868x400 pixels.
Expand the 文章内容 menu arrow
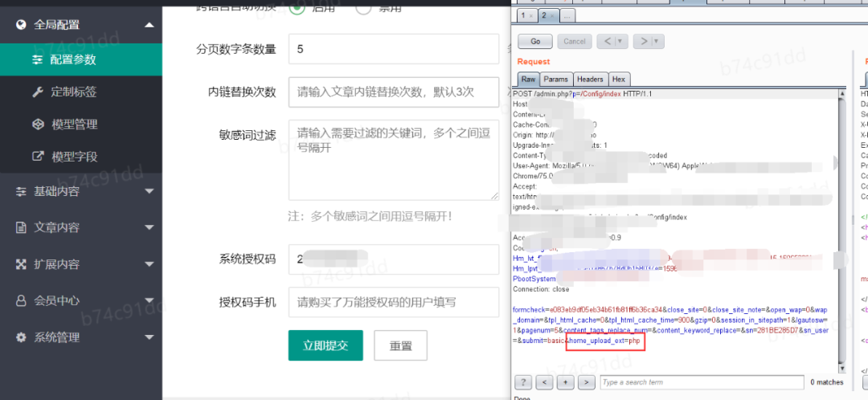click(x=149, y=228)
